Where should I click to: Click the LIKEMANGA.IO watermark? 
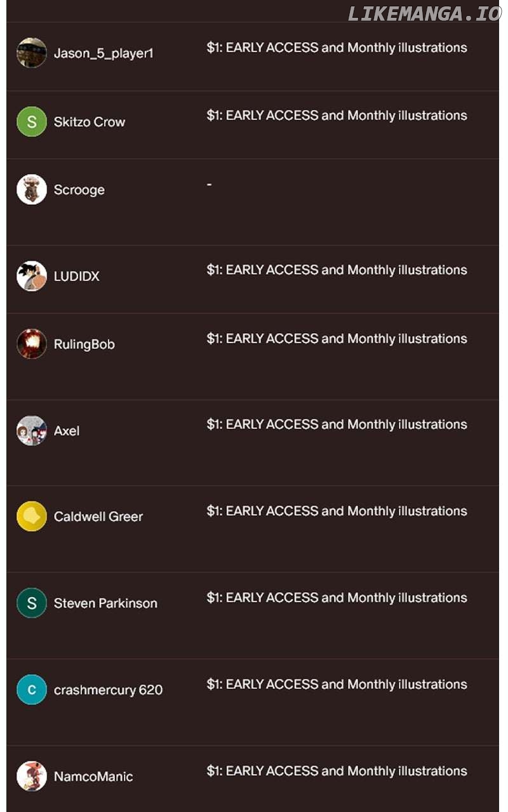424,14
